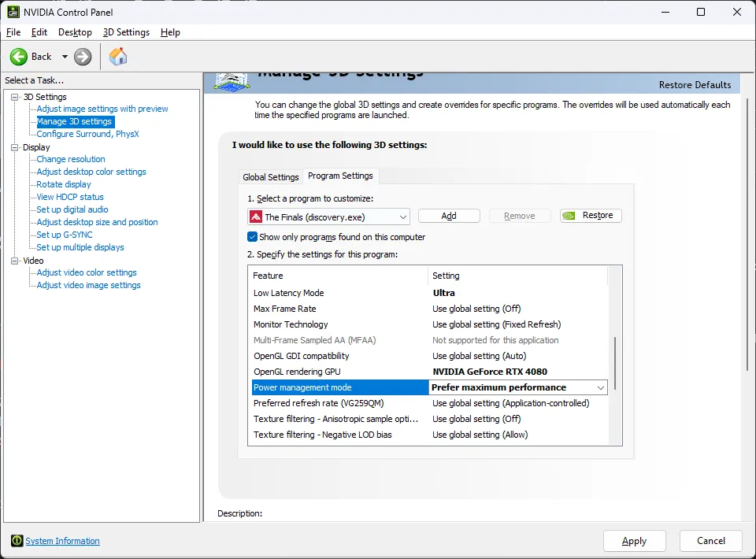Click the Apply button

(x=634, y=541)
